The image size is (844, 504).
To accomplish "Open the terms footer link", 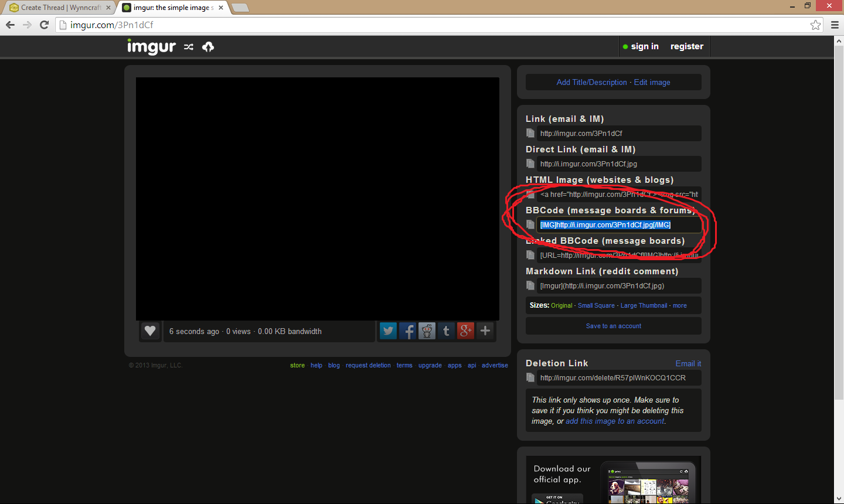I will [404, 365].
